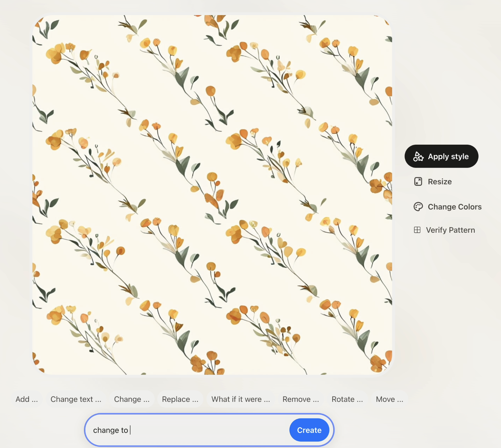Click the blue Create button

[x=309, y=430]
